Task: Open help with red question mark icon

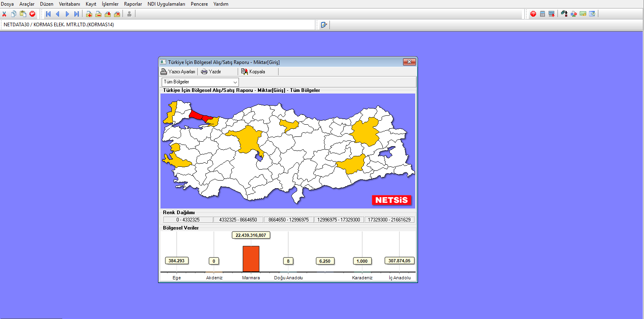Action: pos(533,14)
